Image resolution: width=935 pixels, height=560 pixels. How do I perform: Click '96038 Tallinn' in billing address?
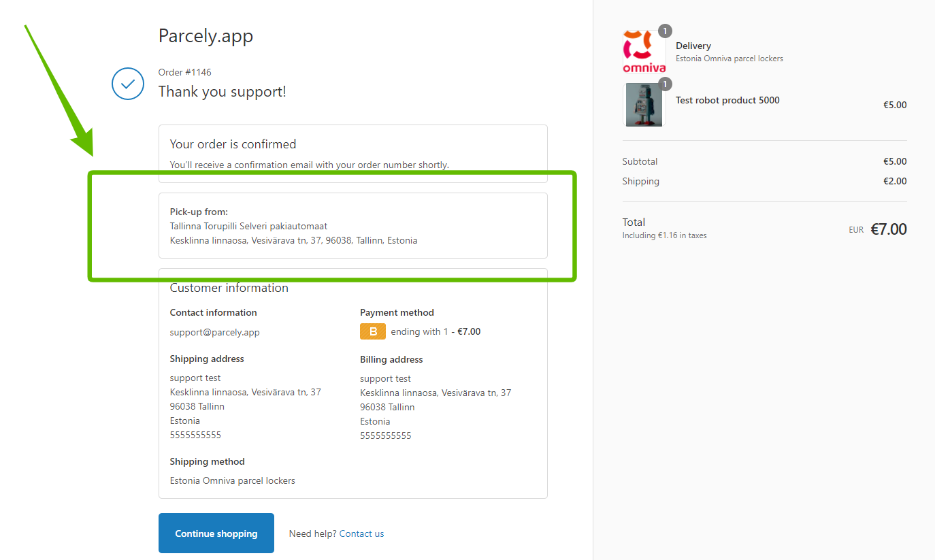coord(387,407)
